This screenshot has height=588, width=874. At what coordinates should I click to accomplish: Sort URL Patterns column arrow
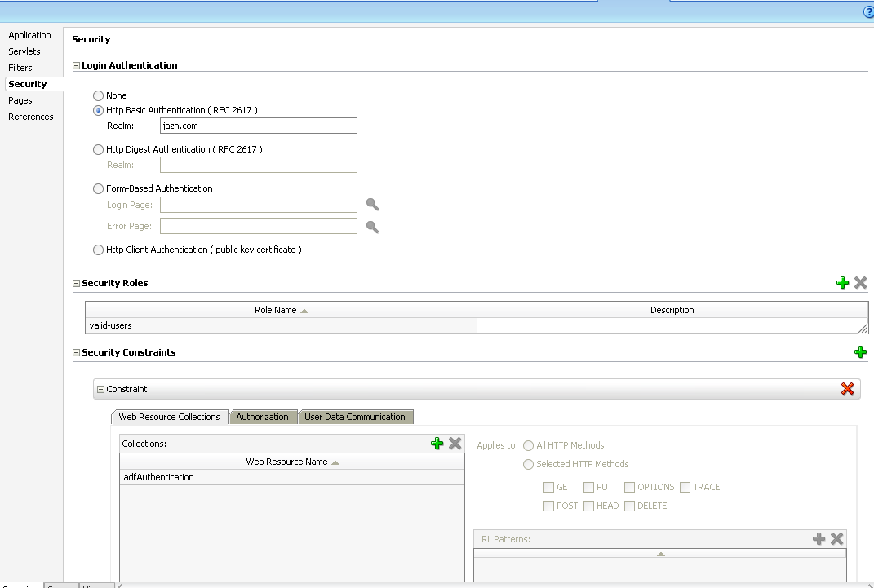coord(660,554)
